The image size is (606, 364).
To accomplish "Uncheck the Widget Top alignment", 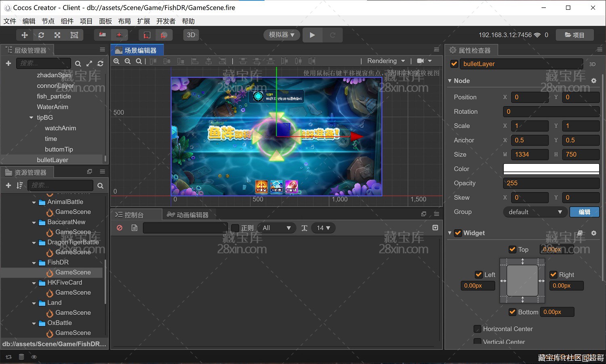I will (x=512, y=249).
